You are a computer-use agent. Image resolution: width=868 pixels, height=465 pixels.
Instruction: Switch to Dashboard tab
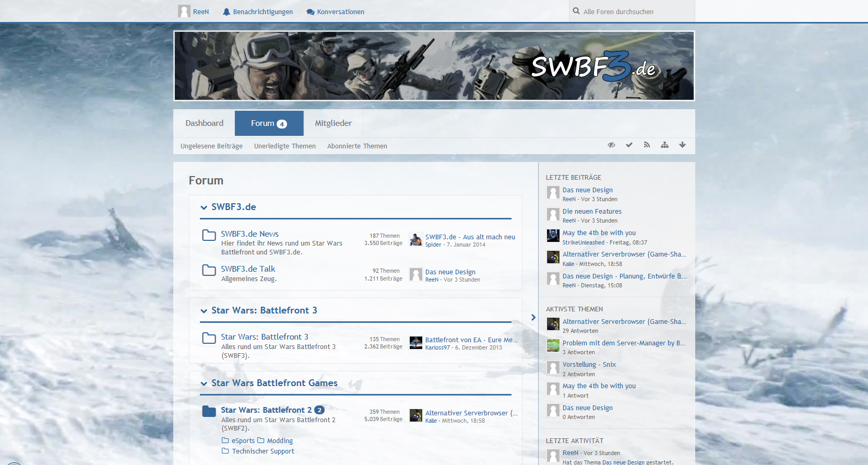204,123
